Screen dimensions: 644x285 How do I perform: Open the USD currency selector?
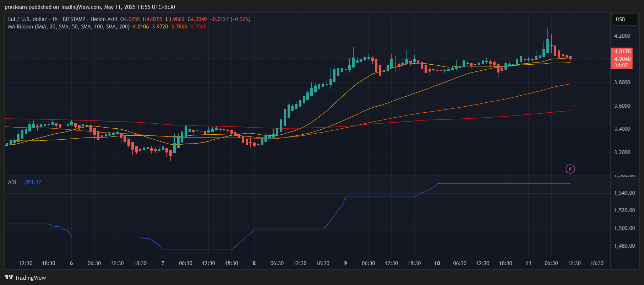pos(624,20)
